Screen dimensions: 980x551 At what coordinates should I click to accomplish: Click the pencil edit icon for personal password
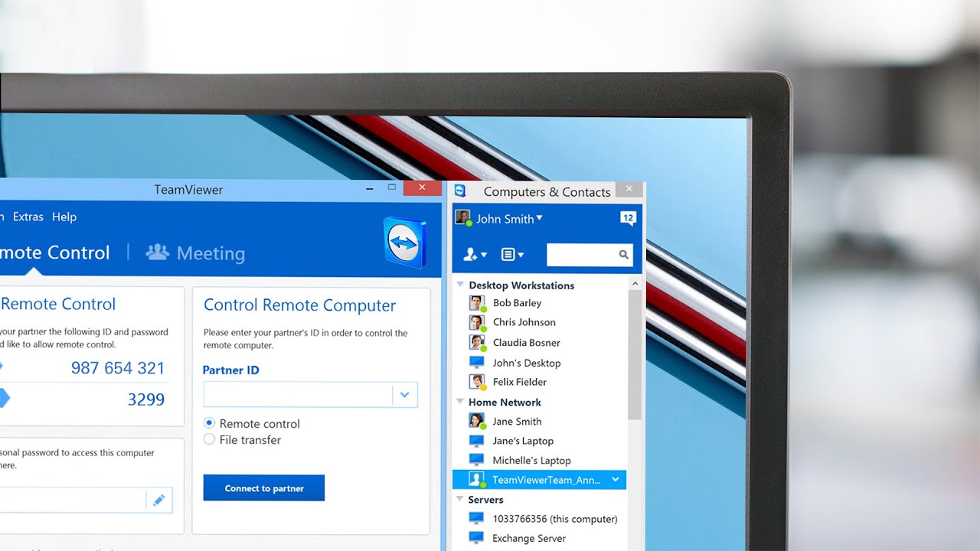158,500
